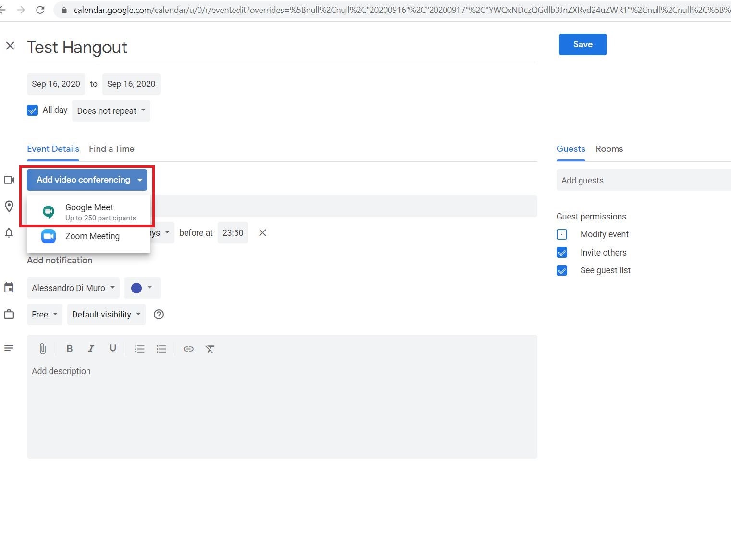Enable the Modify event permission

click(x=562, y=234)
